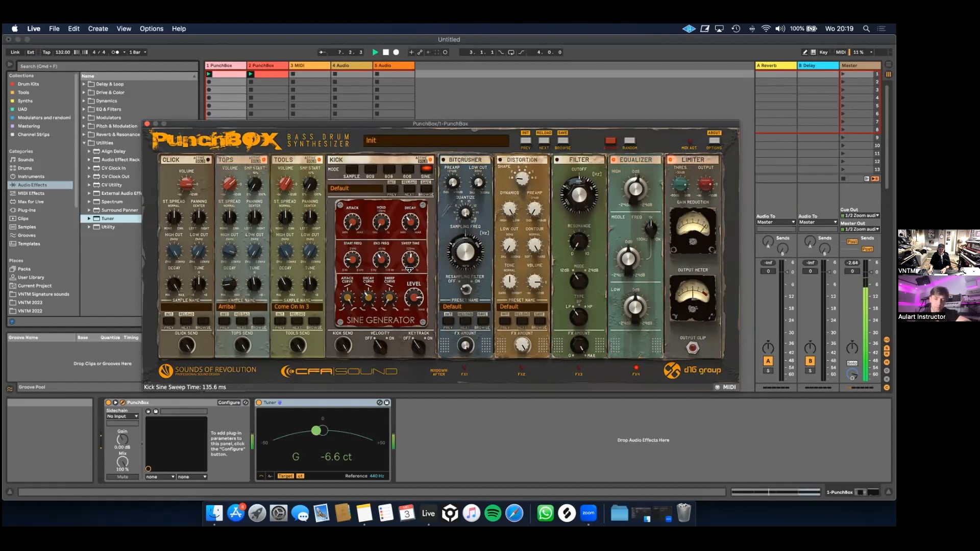Viewport: 980px width, 551px height.
Task: Collapse the Utilities folder
Action: point(84,143)
